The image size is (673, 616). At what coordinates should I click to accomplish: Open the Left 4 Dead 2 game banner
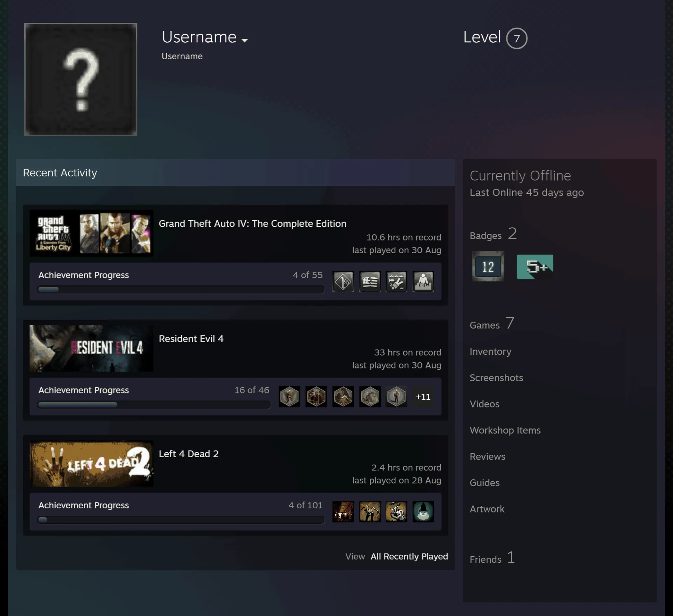[91, 463]
